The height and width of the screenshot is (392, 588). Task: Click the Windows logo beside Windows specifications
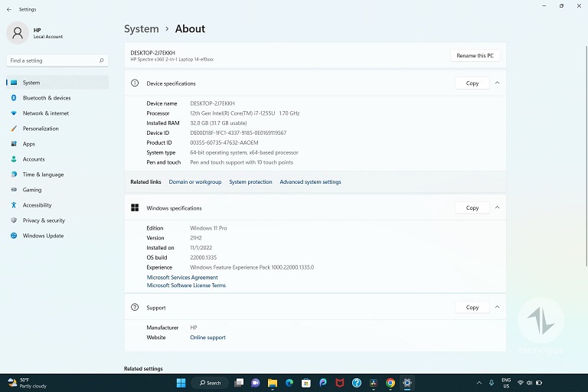point(135,207)
